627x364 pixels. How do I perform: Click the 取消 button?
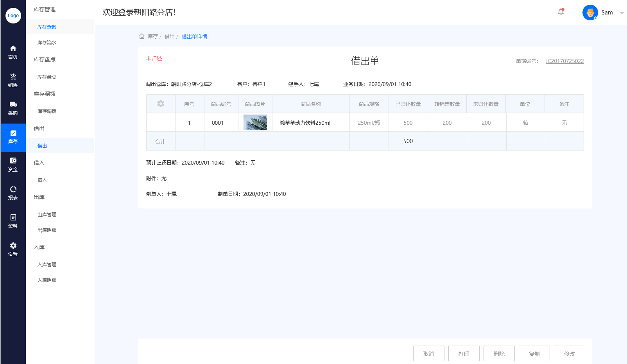tap(429, 353)
